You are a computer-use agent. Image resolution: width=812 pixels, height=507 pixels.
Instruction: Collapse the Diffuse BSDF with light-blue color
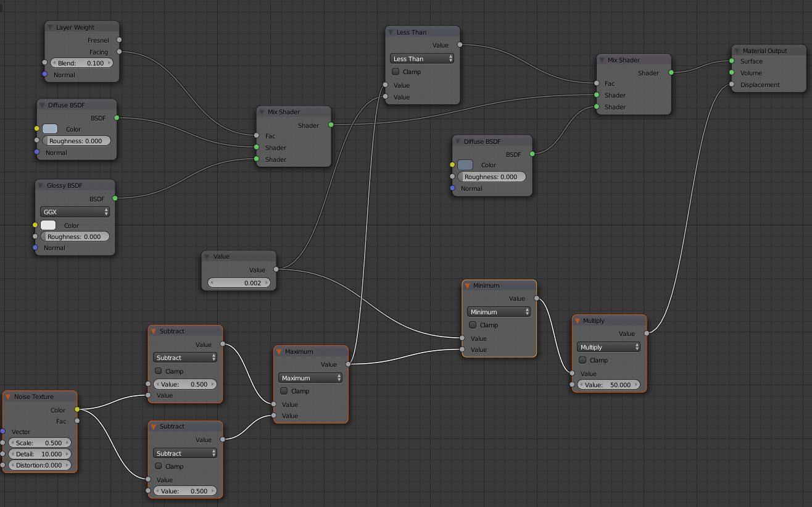(43, 105)
